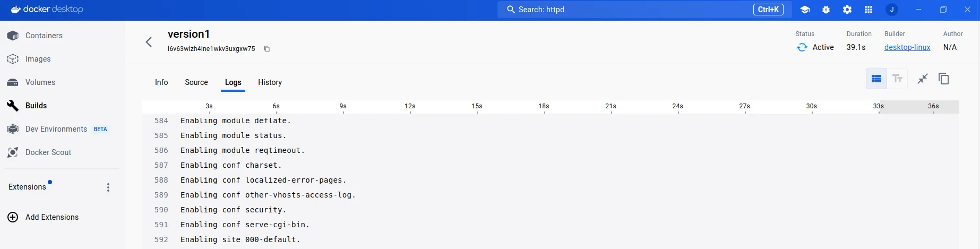Open the Source tab
The height and width of the screenshot is (249, 980).
pos(196,82)
